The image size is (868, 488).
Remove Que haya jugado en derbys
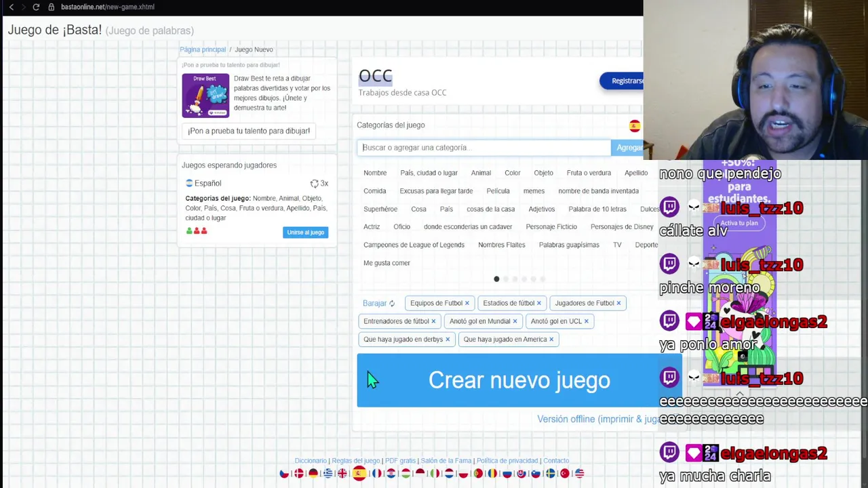pos(448,340)
